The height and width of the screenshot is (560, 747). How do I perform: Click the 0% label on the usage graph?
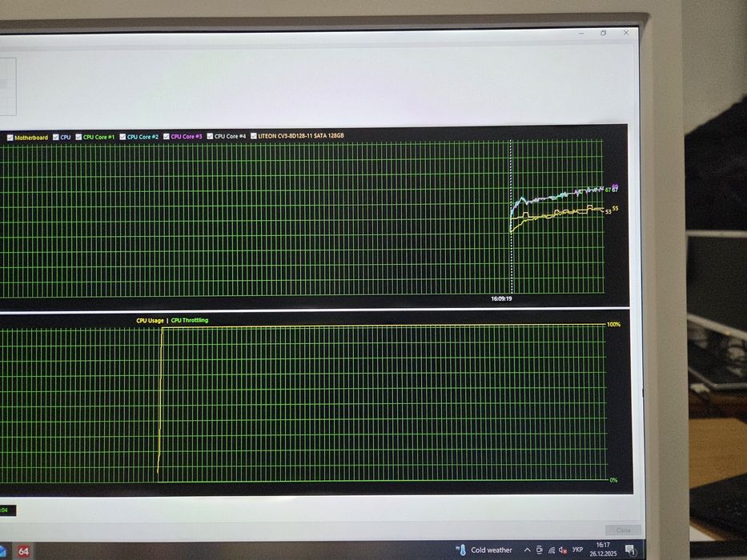coord(613,480)
